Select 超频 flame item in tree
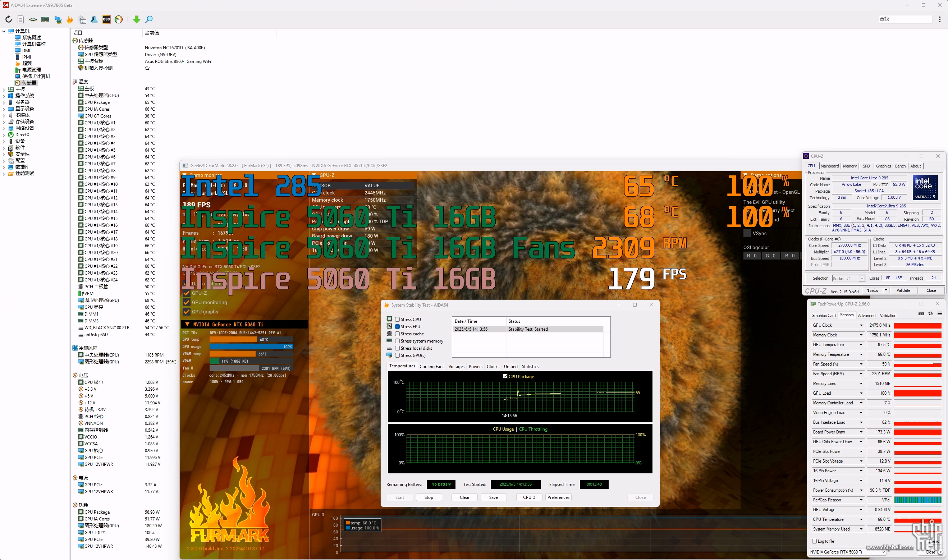948x560 pixels. point(26,63)
